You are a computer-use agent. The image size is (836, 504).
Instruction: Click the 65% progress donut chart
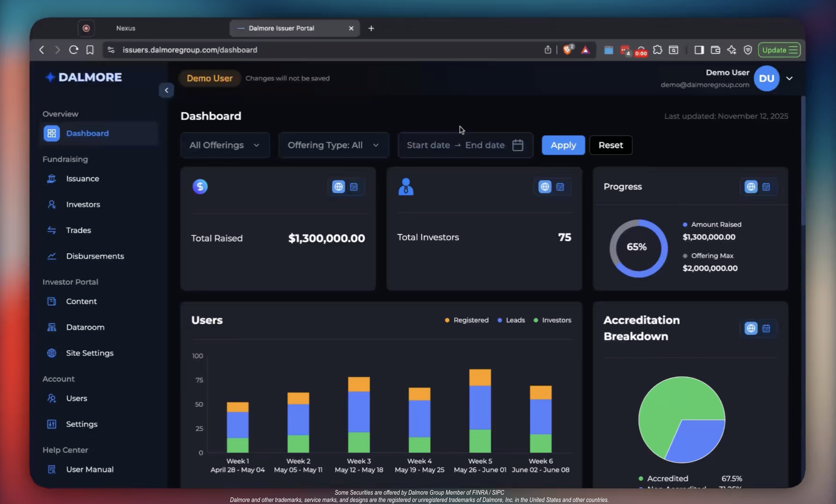pos(638,248)
